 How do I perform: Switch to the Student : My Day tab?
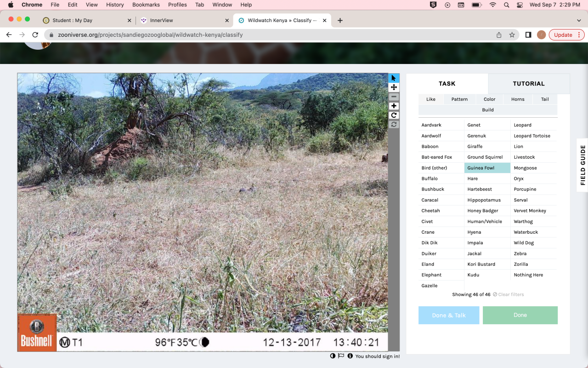[x=86, y=20]
